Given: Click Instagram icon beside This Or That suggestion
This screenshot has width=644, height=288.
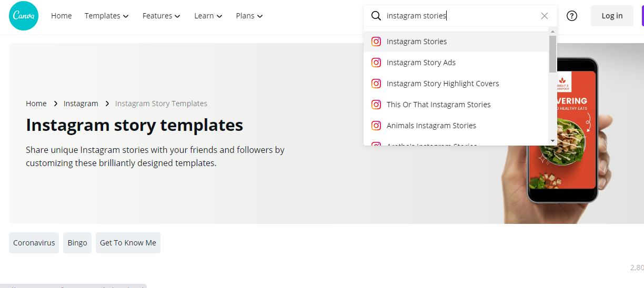Looking at the screenshot, I should 376,105.
